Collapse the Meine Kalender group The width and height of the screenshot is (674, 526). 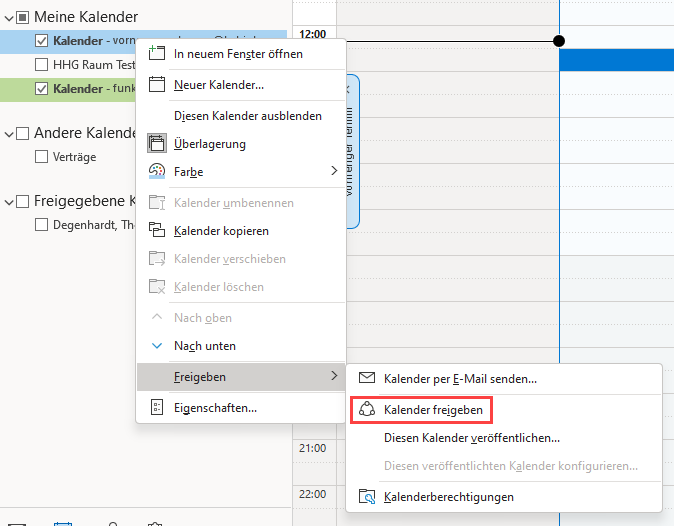pyautogui.click(x=9, y=18)
